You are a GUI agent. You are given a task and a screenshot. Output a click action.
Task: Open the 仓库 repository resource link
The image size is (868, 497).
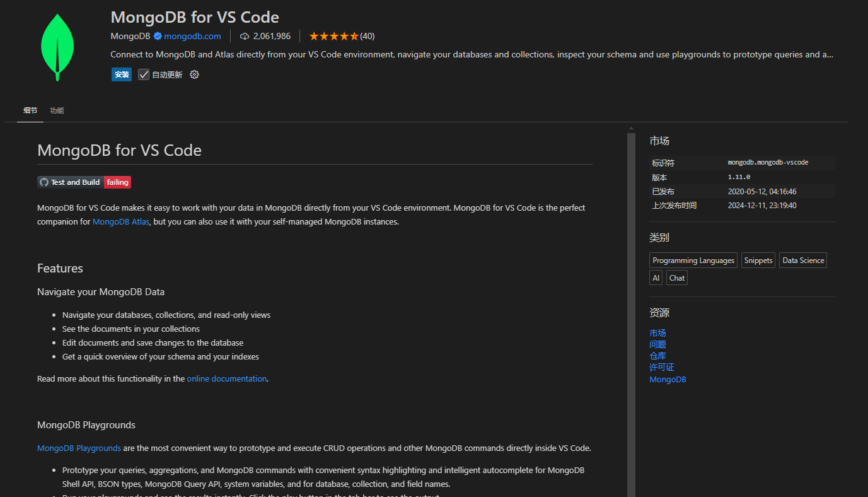coord(657,356)
